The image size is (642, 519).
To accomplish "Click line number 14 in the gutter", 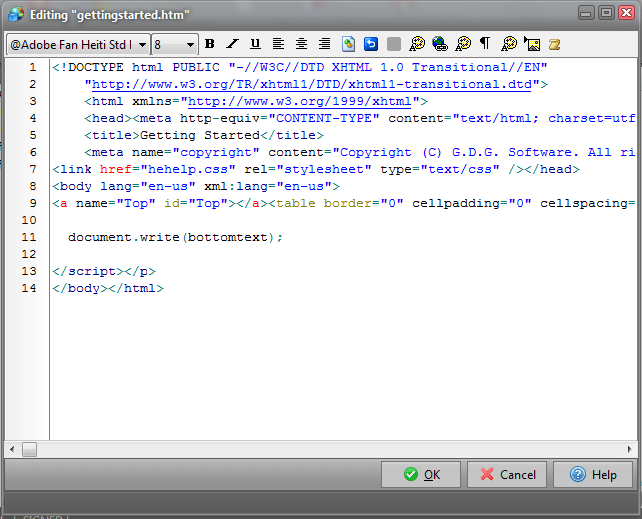I will [29, 288].
